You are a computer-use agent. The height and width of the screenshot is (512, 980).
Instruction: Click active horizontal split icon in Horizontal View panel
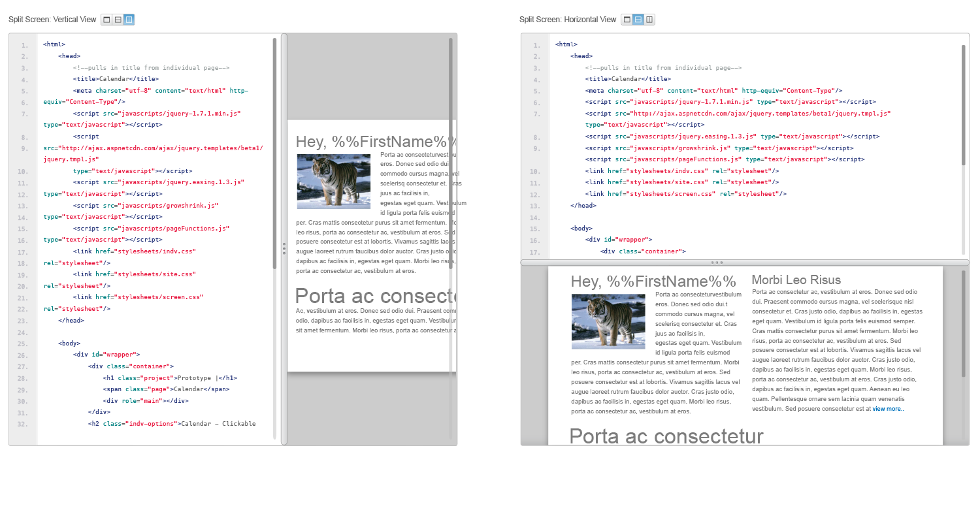[638, 20]
